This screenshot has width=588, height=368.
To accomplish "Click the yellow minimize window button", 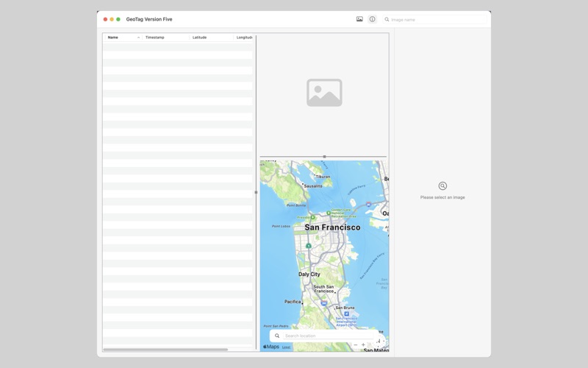I will [112, 19].
